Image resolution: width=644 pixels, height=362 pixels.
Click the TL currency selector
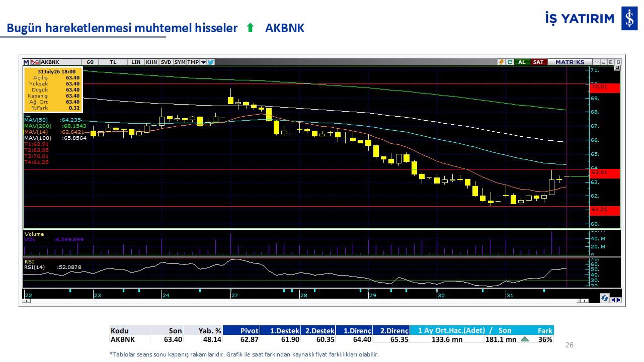coord(113,62)
